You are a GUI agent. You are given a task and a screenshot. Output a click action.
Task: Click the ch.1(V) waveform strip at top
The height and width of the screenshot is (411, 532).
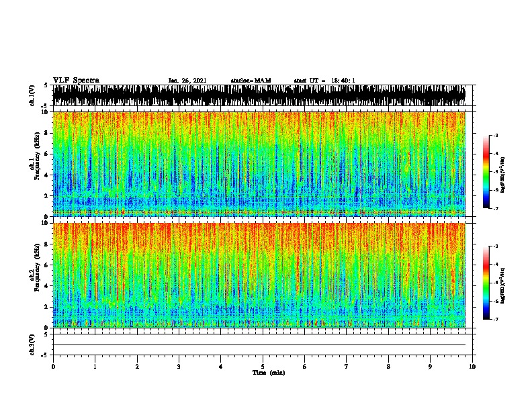pyautogui.click(x=259, y=95)
